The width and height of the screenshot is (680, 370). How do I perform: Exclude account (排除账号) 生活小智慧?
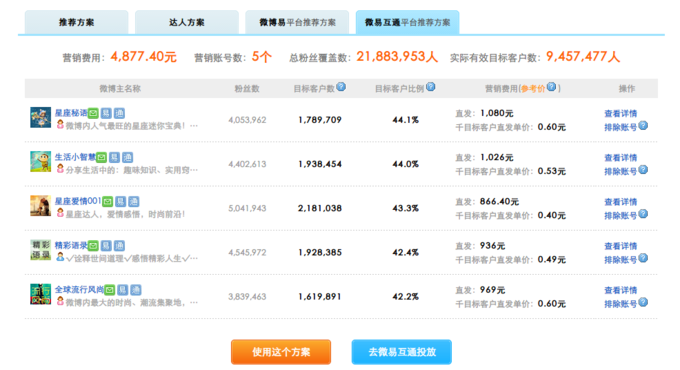[x=621, y=172]
